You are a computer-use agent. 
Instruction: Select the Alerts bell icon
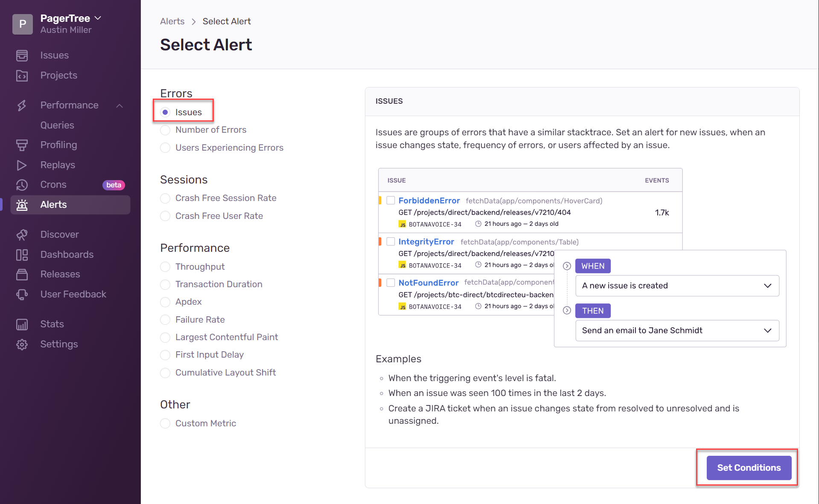[x=22, y=204]
